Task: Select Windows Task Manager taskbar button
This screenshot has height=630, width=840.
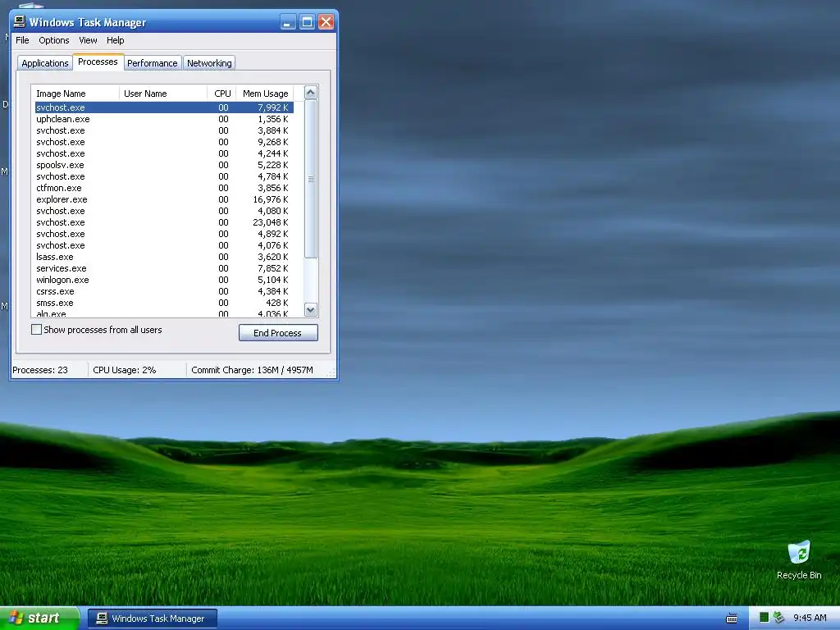Action: [152, 619]
